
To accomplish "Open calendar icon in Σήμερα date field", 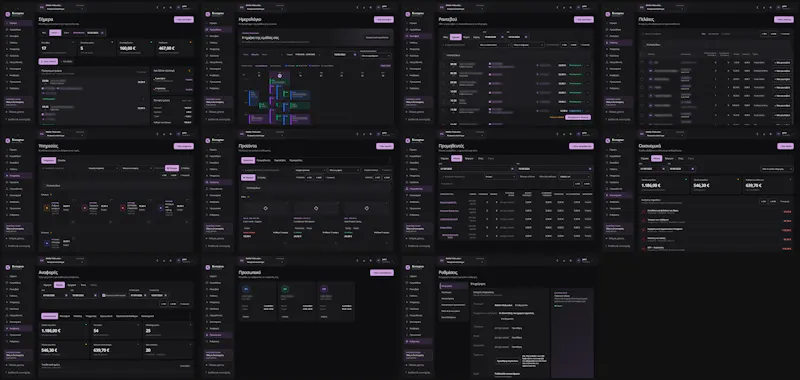I will coord(103,33).
